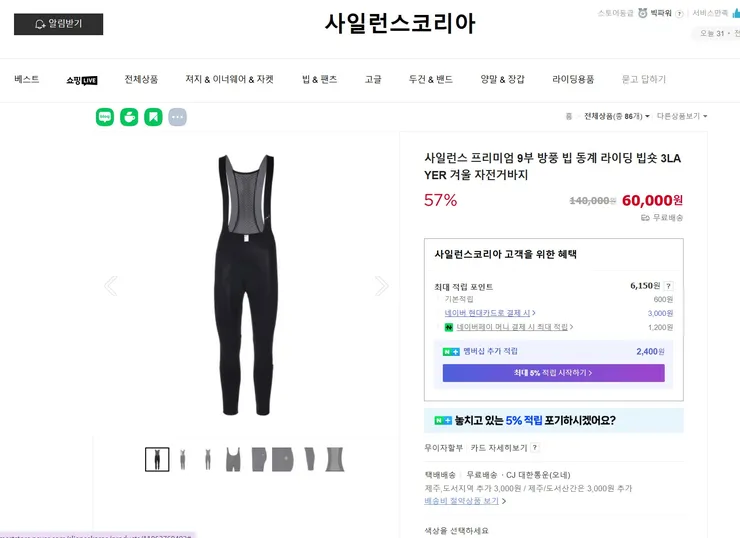The image size is (740, 538).
Task: Click the question mark beside 6,150원 points
Action: (x=668, y=286)
